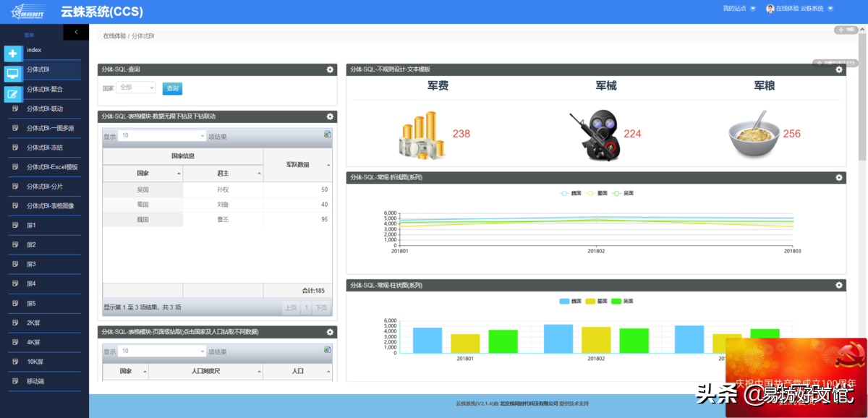
Task: Click the blue edit pencil button
Action: [13, 94]
